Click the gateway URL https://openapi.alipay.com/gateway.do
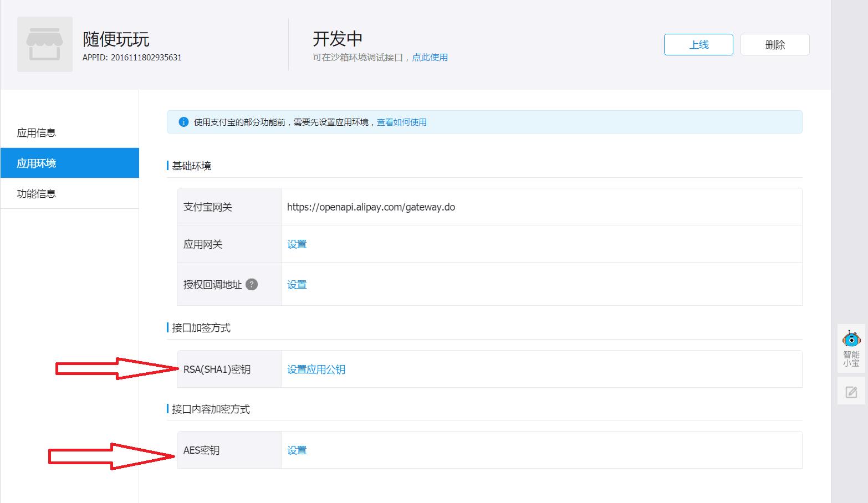 371,207
